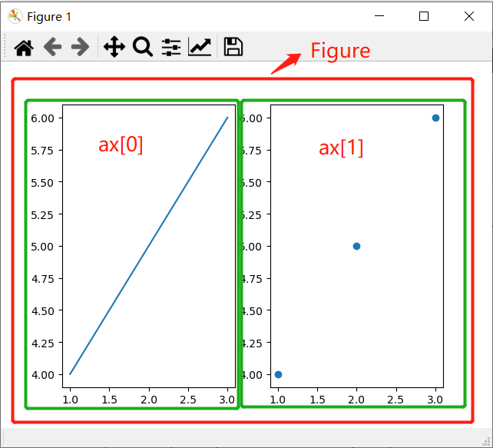Image resolution: width=493 pixels, height=448 pixels.
Task: Open Edit axis and curve parameters icon
Action: [200, 47]
